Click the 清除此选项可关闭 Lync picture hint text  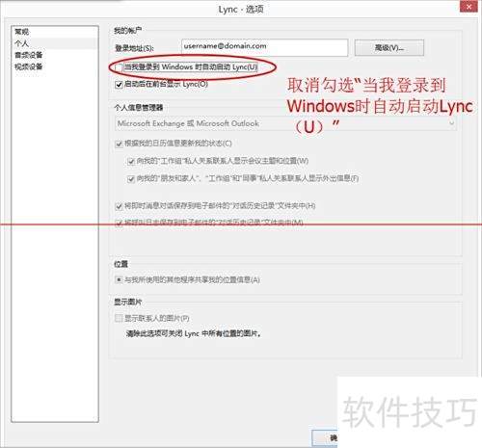[x=194, y=333]
